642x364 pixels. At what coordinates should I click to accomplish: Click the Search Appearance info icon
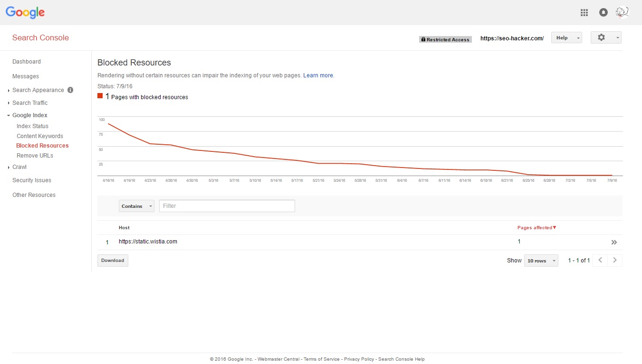pyautogui.click(x=70, y=90)
